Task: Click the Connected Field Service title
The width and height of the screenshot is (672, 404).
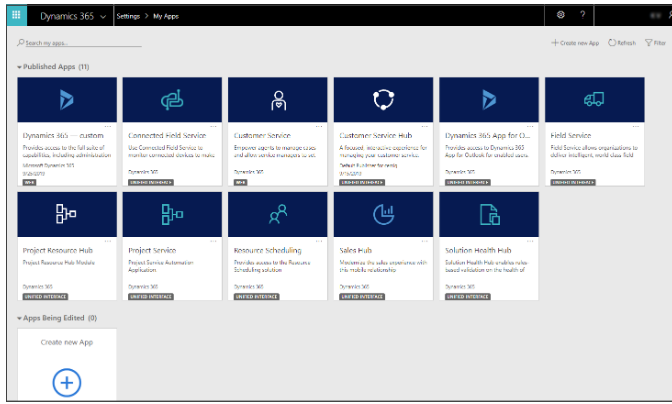Action: click(x=167, y=135)
